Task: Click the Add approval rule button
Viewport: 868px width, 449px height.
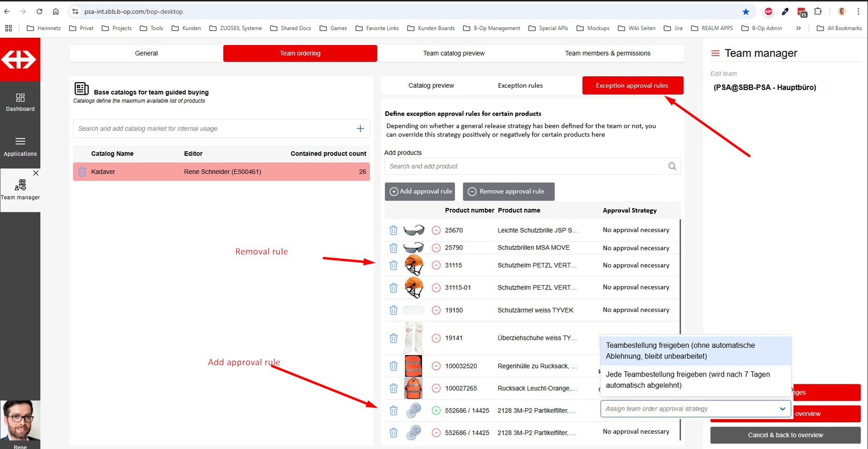Action: 420,191
